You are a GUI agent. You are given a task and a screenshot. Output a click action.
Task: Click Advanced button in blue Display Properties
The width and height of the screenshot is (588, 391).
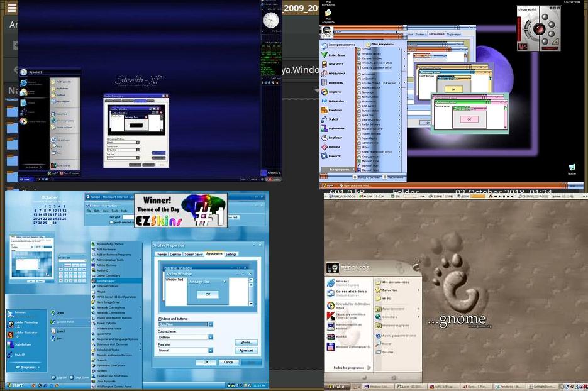pos(246,351)
